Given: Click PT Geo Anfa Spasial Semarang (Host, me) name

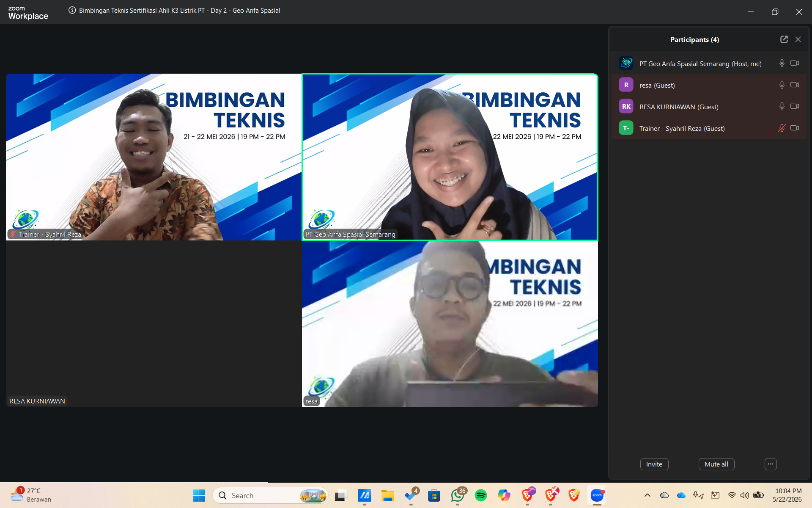Looking at the screenshot, I should [x=700, y=63].
